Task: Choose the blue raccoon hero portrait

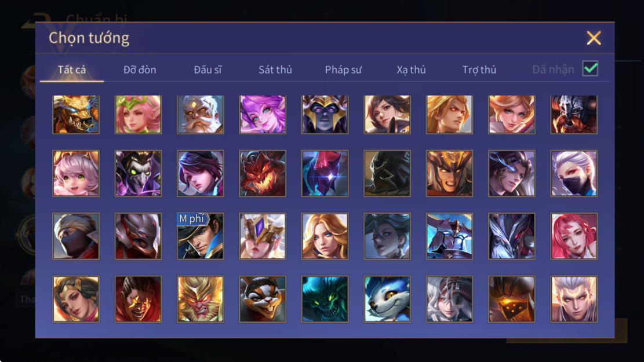Action: (387, 299)
